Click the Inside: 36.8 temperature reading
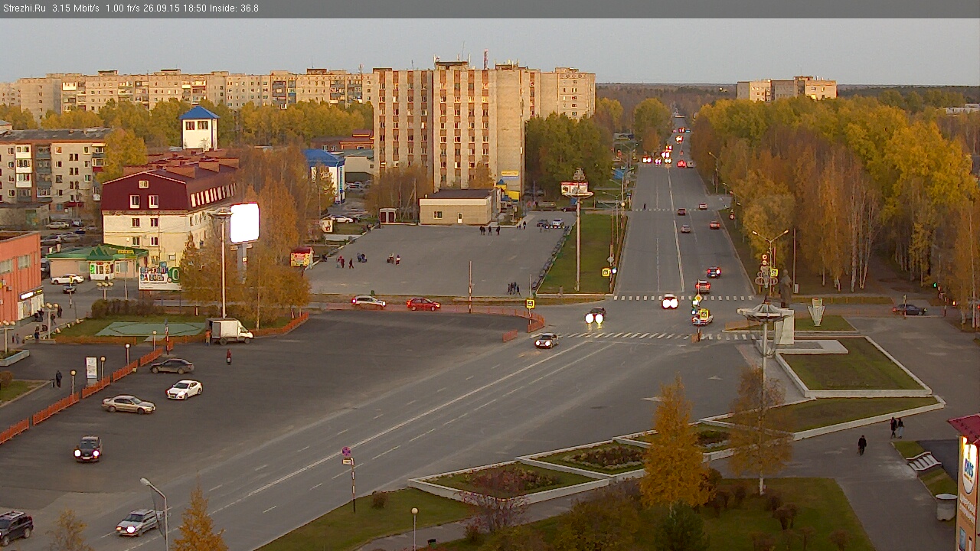The image size is (980, 551). pos(234,8)
